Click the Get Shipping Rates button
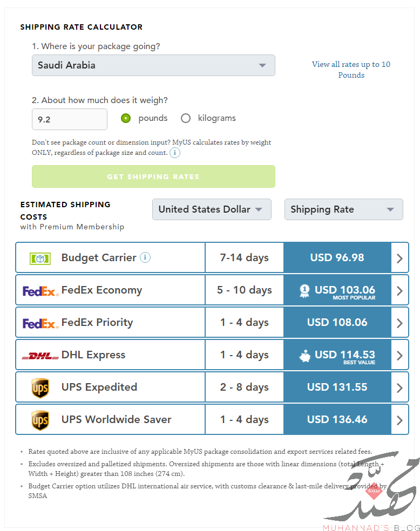 pos(153,176)
